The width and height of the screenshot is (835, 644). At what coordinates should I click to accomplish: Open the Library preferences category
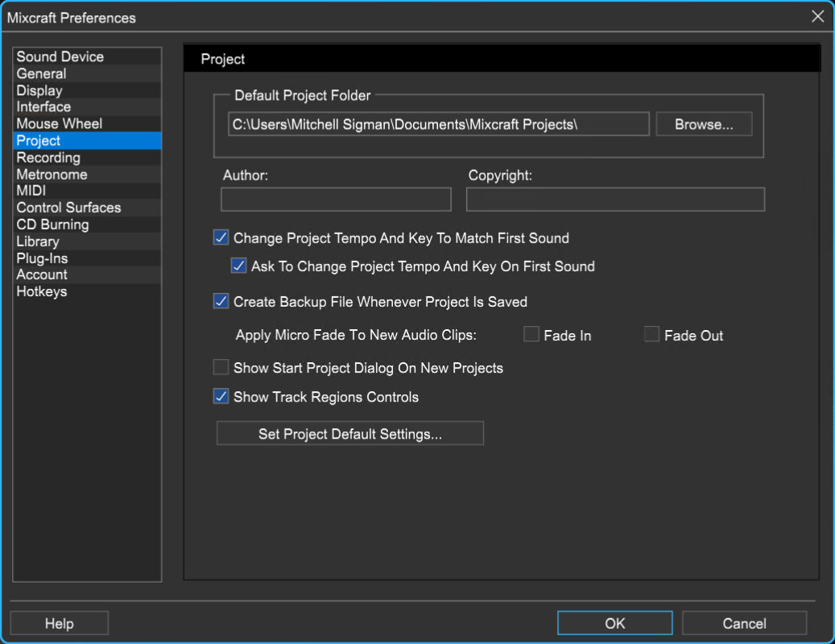87,242
